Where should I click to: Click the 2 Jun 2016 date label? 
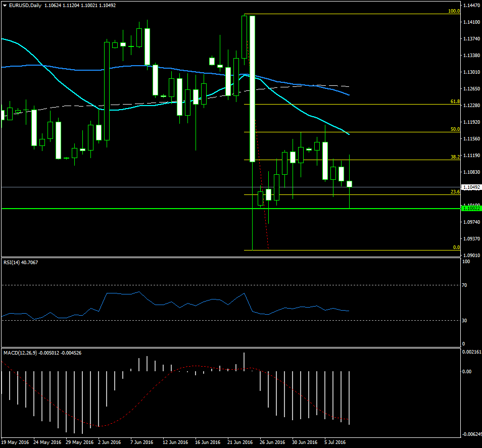click(x=109, y=442)
